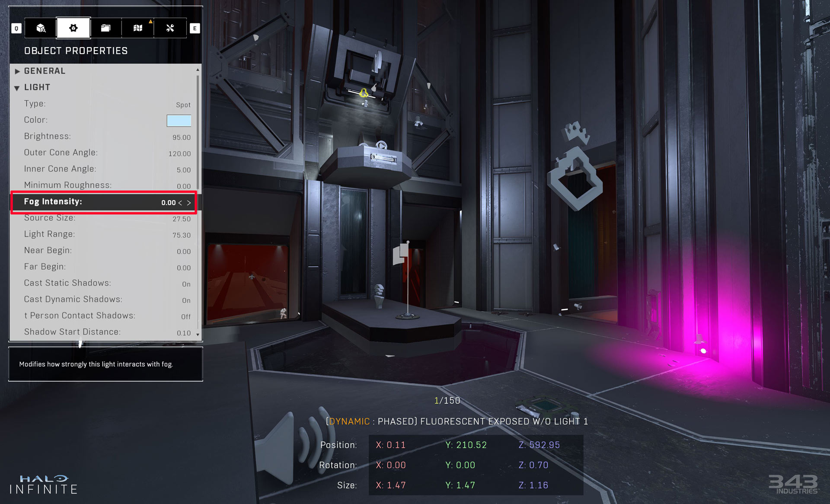Toggle Cast Static Shadows setting
The height and width of the screenshot is (504, 830).
pyautogui.click(x=186, y=284)
